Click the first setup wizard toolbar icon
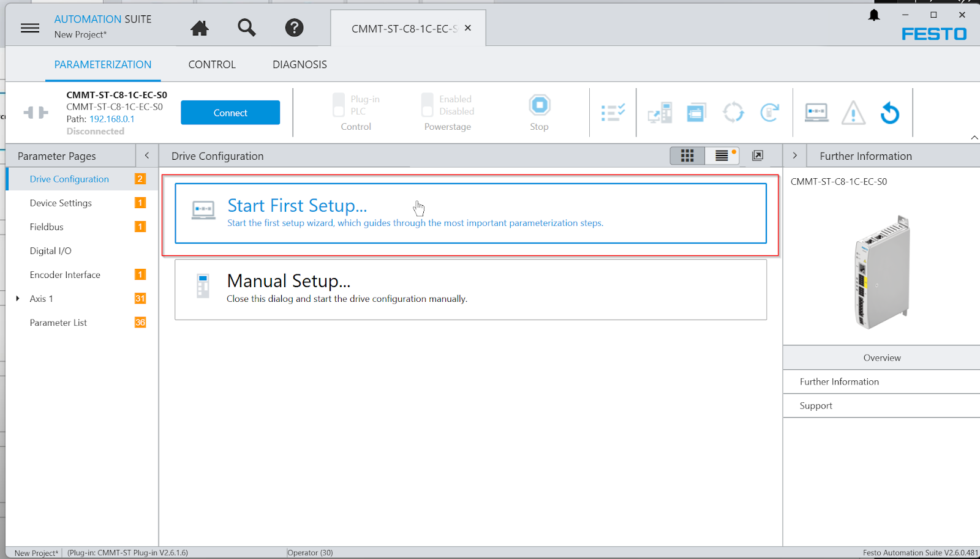Image resolution: width=980 pixels, height=559 pixels. pyautogui.click(x=816, y=113)
